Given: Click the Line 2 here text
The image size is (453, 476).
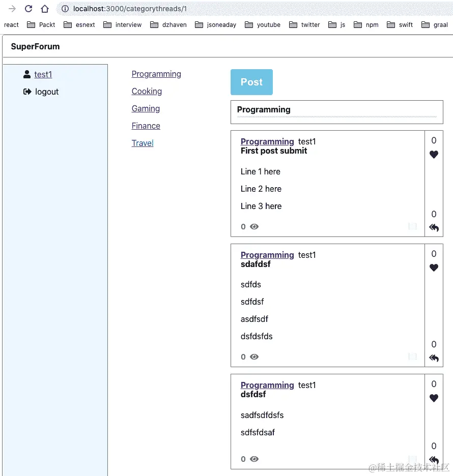Looking at the screenshot, I should (x=261, y=189).
